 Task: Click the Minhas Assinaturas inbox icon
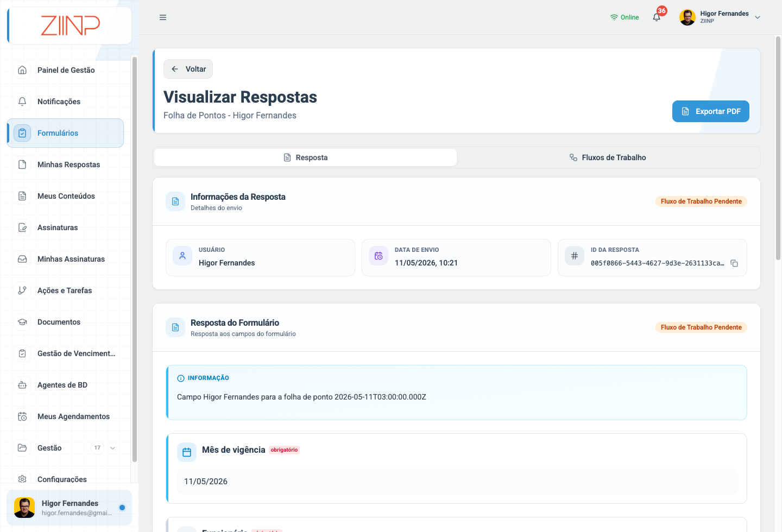point(22,259)
